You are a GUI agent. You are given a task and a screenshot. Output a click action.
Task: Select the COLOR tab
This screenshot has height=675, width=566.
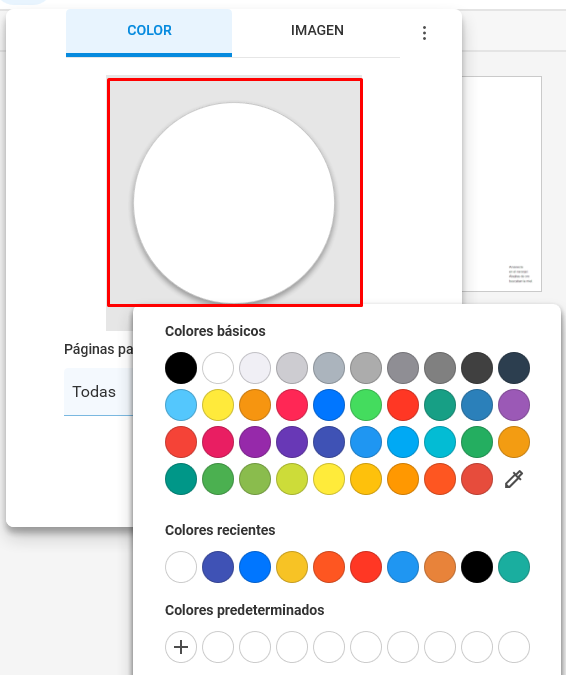(149, 31)
